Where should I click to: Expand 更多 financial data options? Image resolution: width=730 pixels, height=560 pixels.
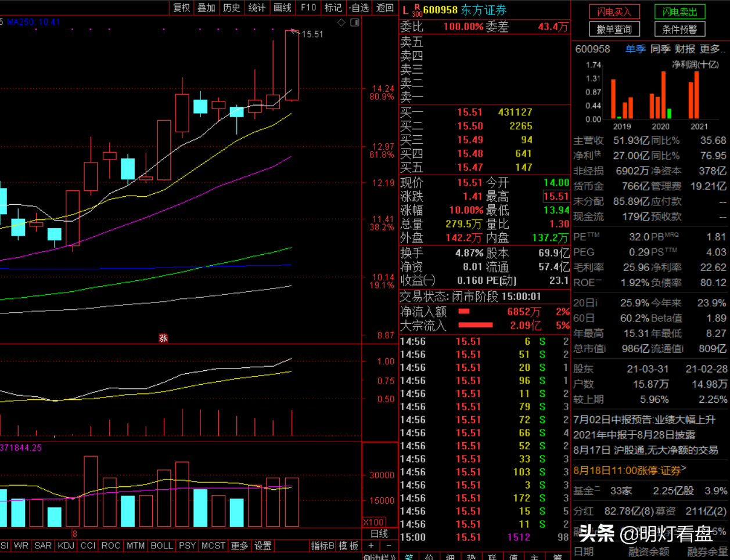[x=712, y=49]
